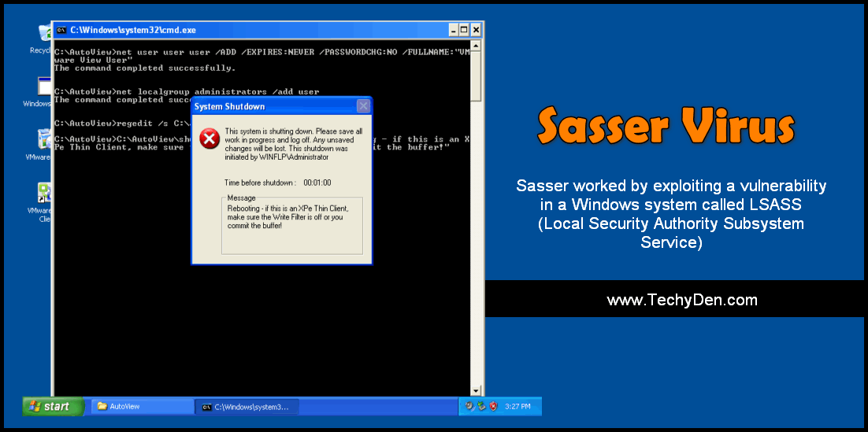The width and height of the screenshot is (868, 432).
Task: Click the middle system tray icon
Action: 481,407
